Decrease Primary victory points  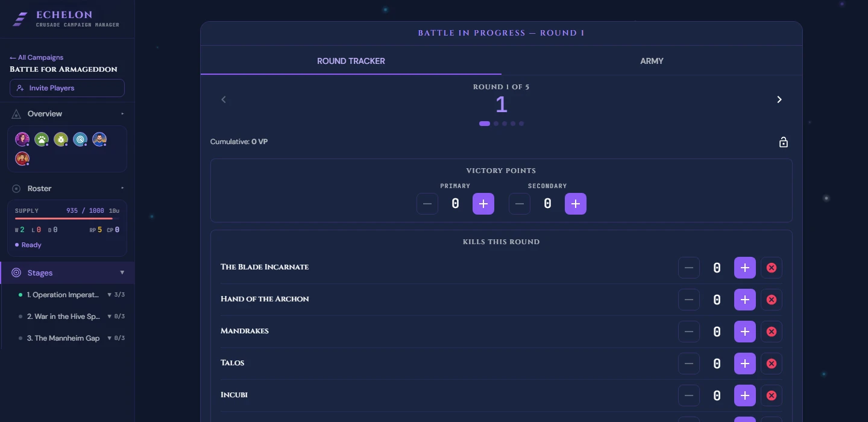[x=427, y=204]
